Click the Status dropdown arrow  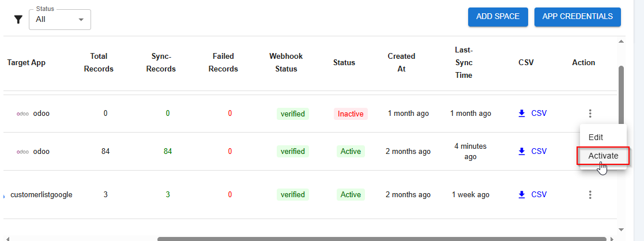coord(81,20)
